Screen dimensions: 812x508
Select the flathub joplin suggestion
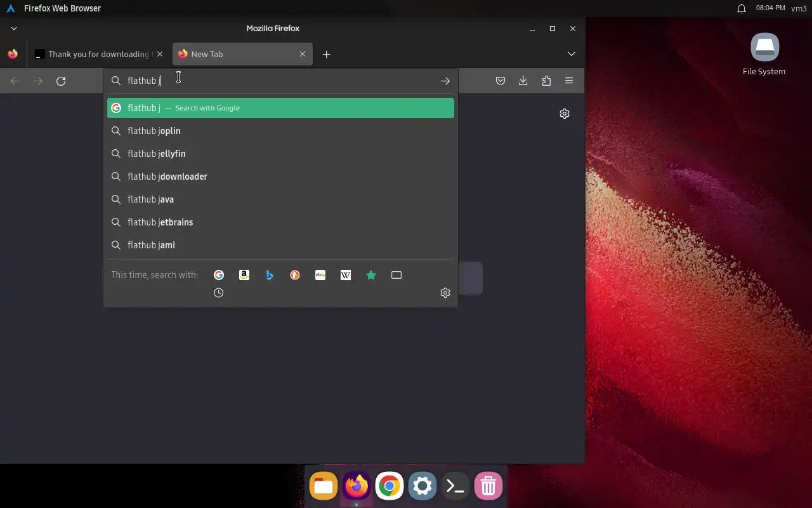pos(280,131)
